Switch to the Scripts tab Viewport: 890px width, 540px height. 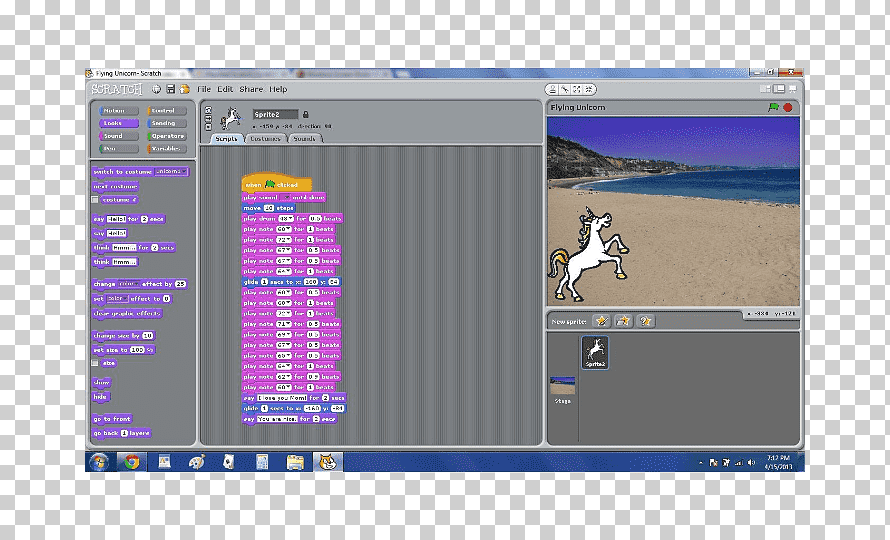click(x=226, y=139)
